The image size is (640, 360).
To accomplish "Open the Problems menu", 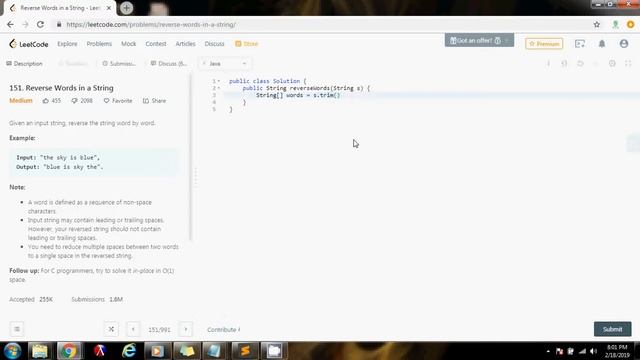I will tap(99, 44).
